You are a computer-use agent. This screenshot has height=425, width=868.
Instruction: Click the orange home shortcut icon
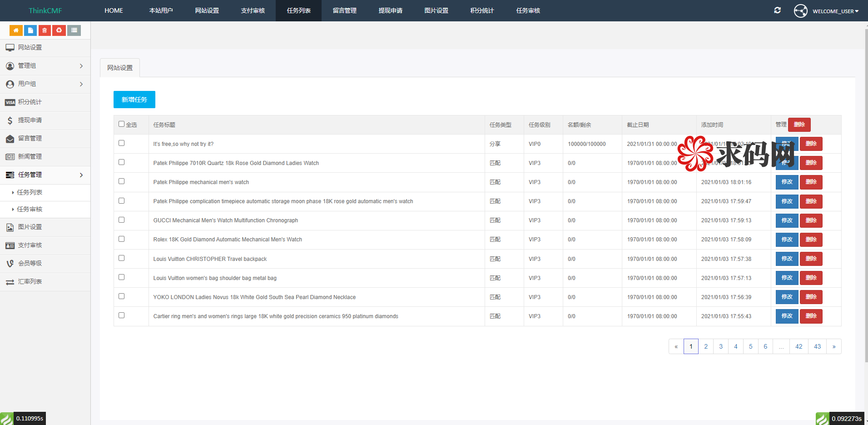pyautogui.click(x=16, y=30)
